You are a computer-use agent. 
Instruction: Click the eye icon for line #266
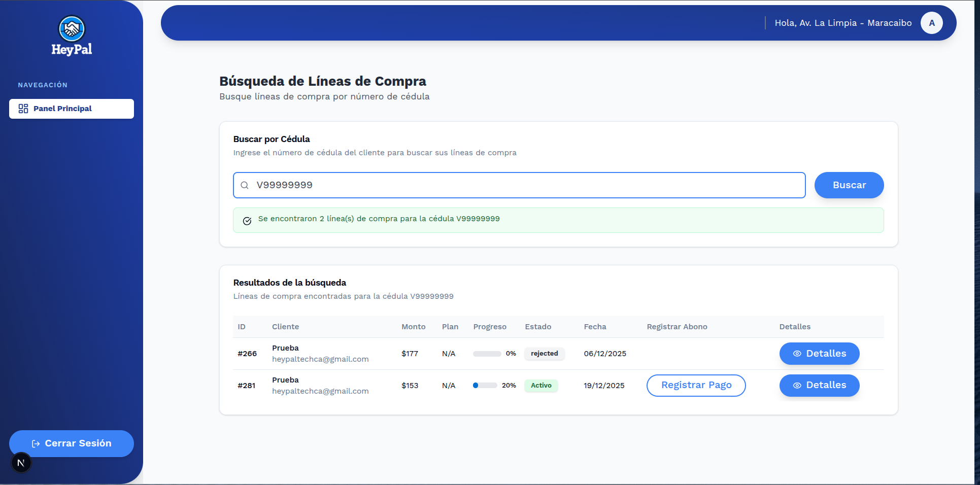click(x=797, y=354)
